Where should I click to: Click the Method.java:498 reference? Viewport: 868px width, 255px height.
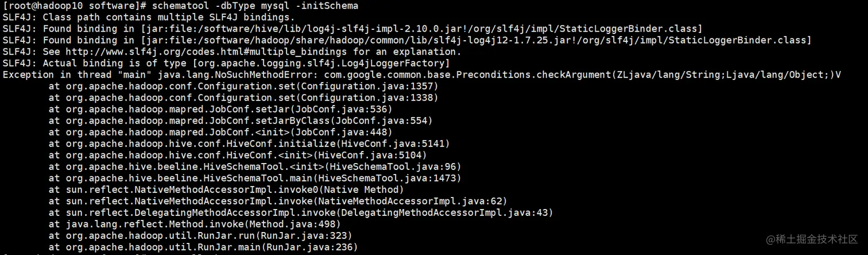(294, 224)
